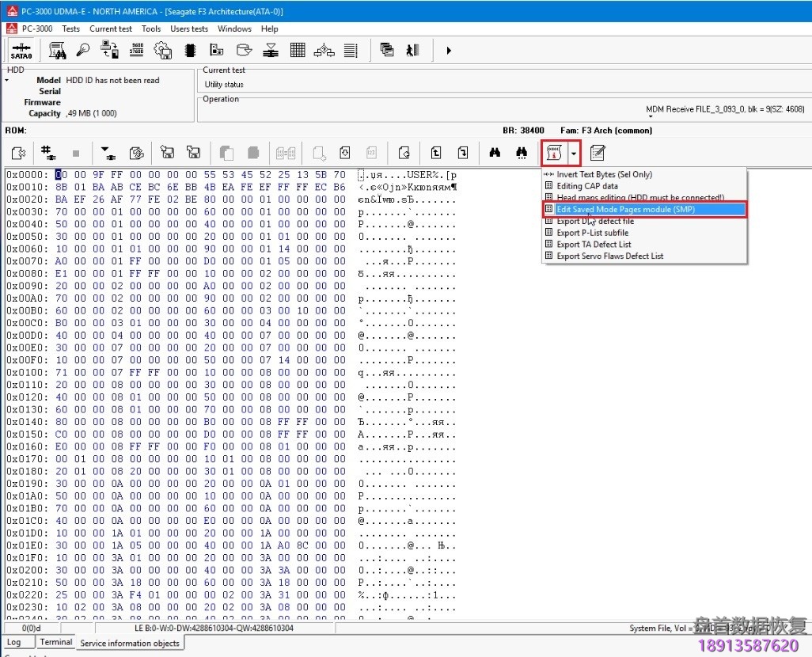
Task: Click the notepad edit icon in hex toolbar
Action: coord(598,153)
